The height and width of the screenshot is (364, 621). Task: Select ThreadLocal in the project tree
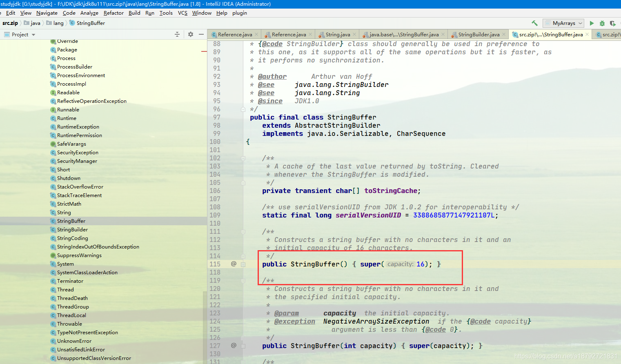pyautogui.click(x=71, y=315)
